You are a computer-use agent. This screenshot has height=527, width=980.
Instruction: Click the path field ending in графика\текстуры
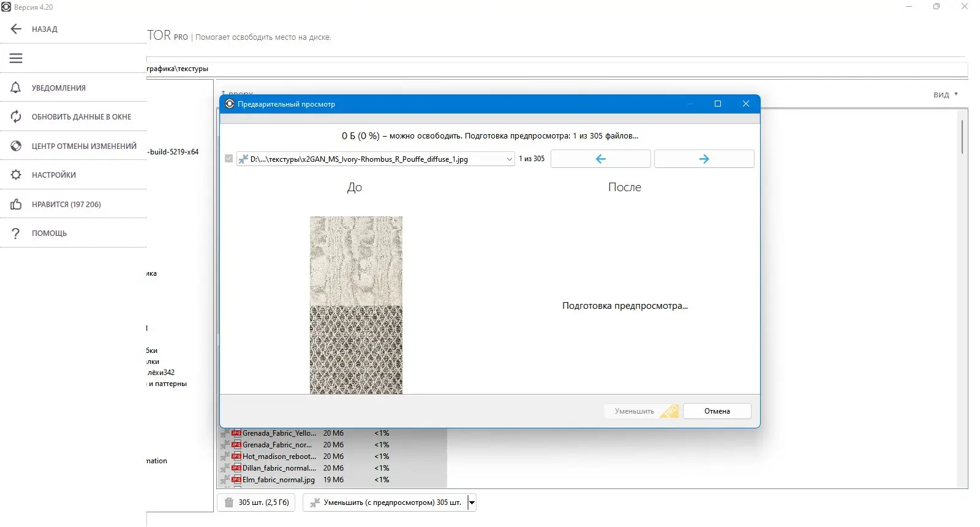(556, 69)
